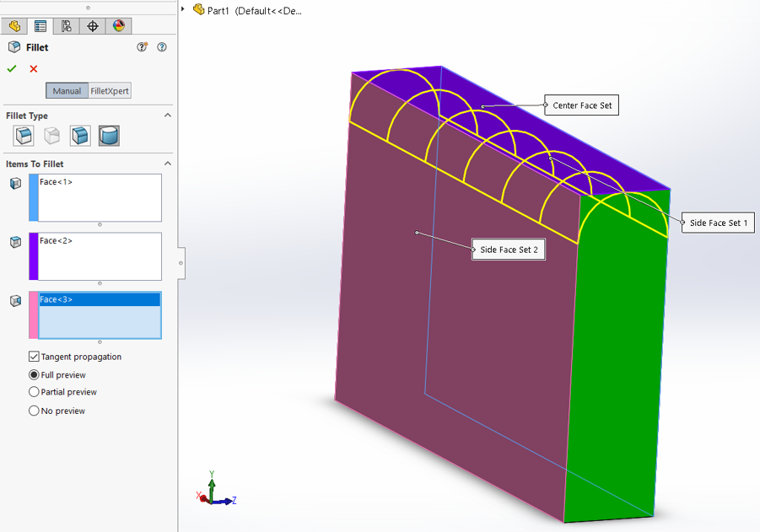Select the Face Fillet type icon
Viewport: 760px width, 532px height.
click(80, 135)
